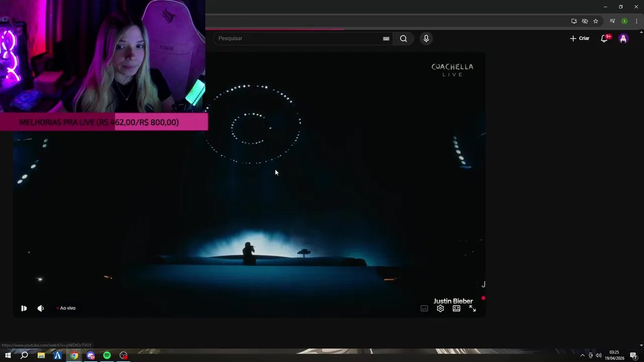Click the 'Justin Bieber' artist label in the video

point(453,301)
